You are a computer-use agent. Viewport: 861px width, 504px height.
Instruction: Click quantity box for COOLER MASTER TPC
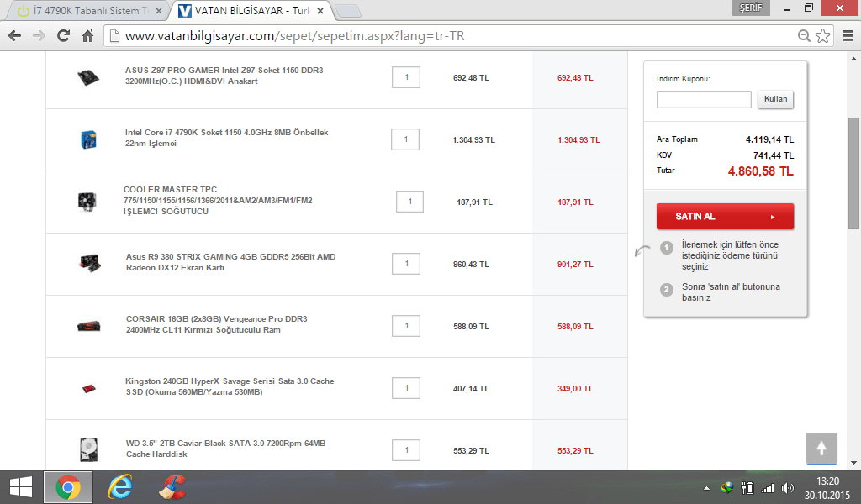tap(409, 202)
